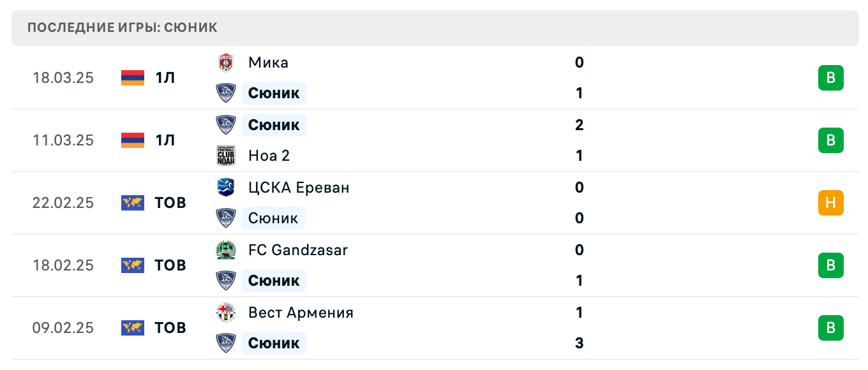The width and height of the screenshot is (868, 370).
Task: Click the globe icon for the 09.02.25 match
Action: [x=132, y=328]
